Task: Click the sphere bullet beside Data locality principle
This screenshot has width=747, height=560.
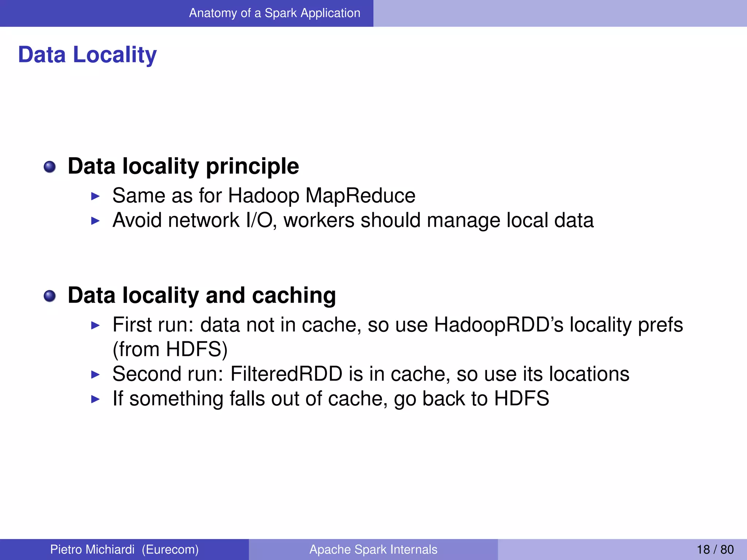Action: tap(50, 167)
